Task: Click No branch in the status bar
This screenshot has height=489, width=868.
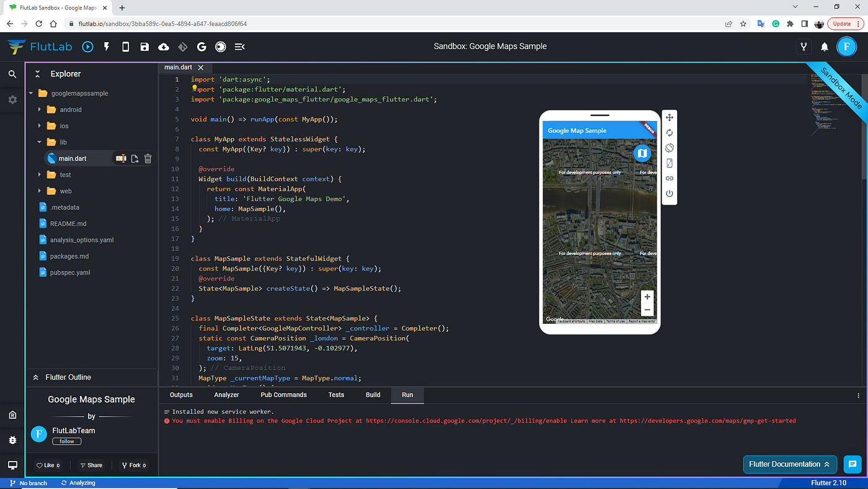Action: [29, 483]
